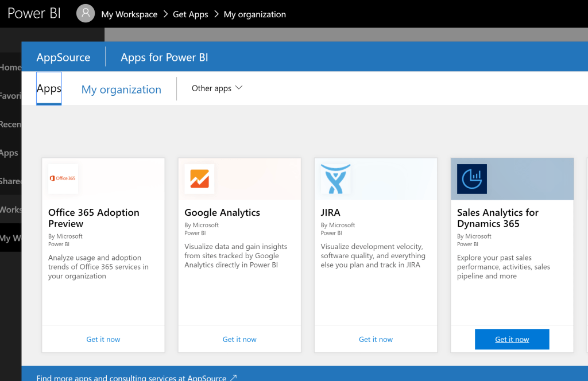Click Get Apps in the breadcrumb

tap(190, 14)
